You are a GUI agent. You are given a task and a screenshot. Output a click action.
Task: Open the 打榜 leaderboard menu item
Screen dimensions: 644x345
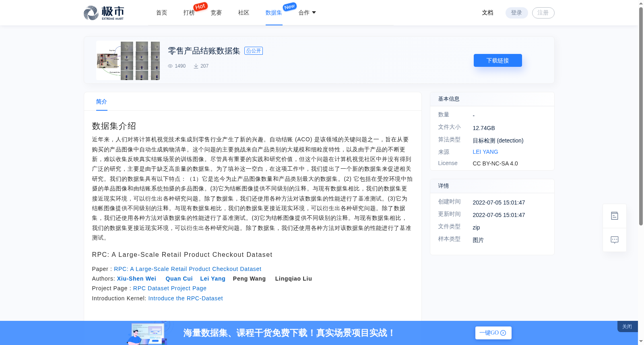tap(189, 13)
